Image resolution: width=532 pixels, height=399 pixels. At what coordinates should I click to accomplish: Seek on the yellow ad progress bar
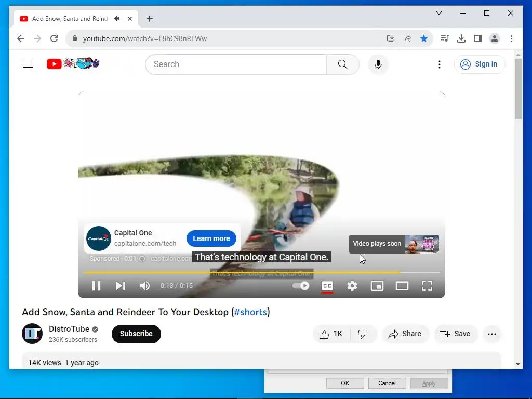[x=262, y=272]
